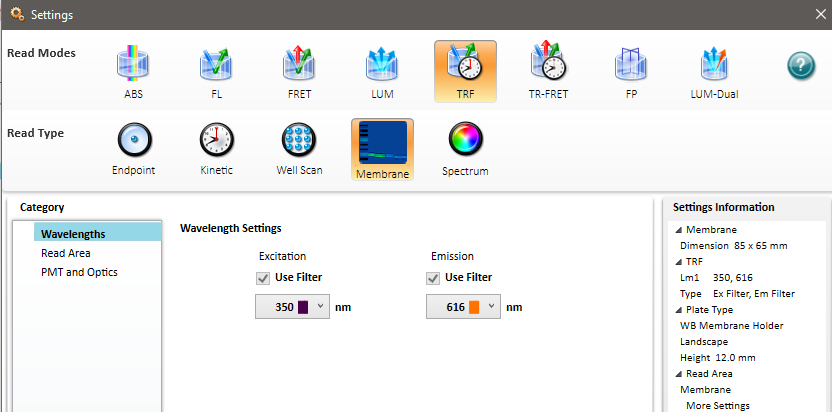Screen dimensions: 832x412
Task: Collapse the Membrane section in Settings Information
Action: [x=679, y=230]
